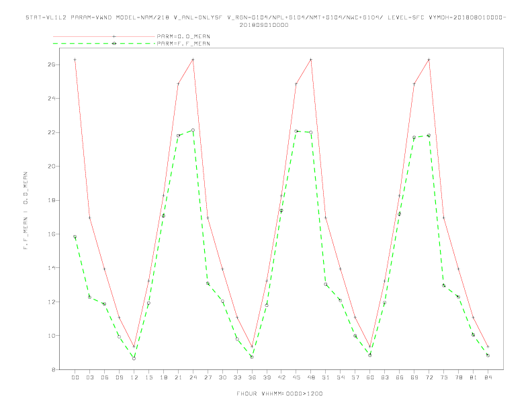Click x-axis tick label 81
532x411 pixels.
click(x=474, y=377)
